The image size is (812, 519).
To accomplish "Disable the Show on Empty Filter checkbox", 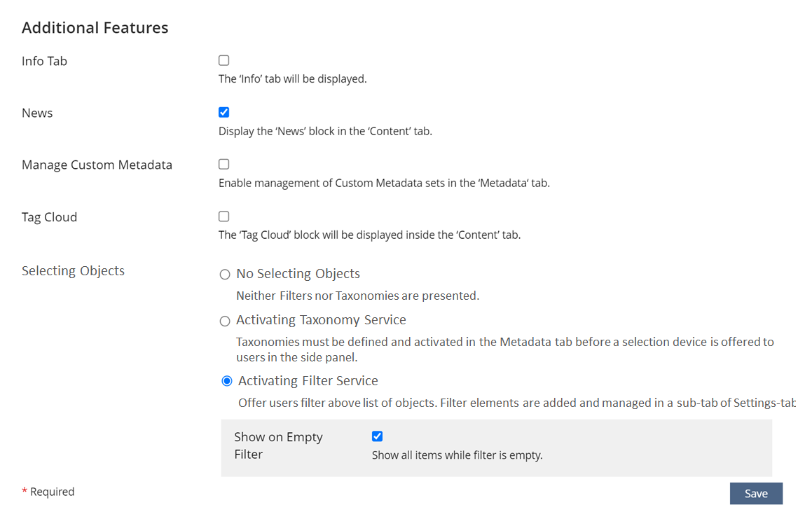I will click(x=378, y=437).
